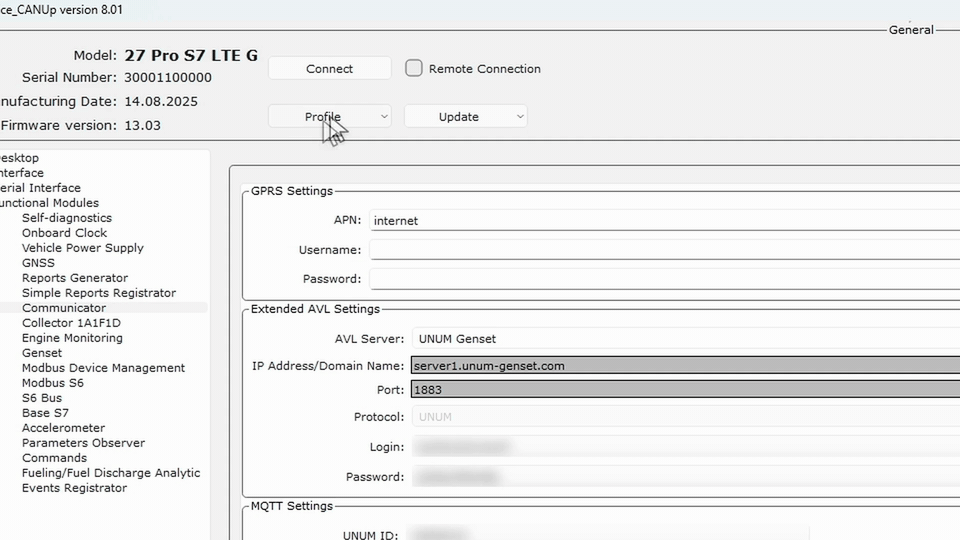Open Base S7 settings
This screenshot has height=540, width=960.
click(x=45, y=413)
